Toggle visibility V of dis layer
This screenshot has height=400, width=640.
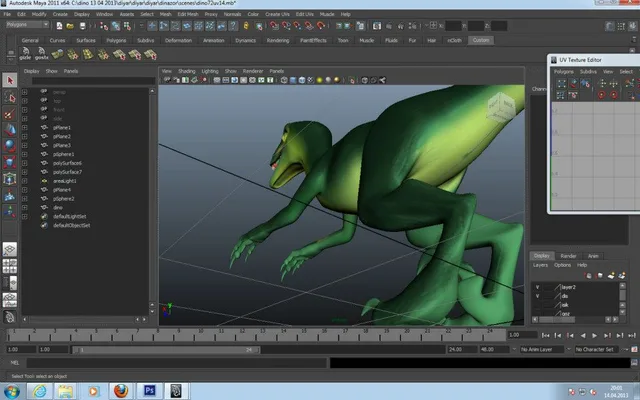pos(538,296)
